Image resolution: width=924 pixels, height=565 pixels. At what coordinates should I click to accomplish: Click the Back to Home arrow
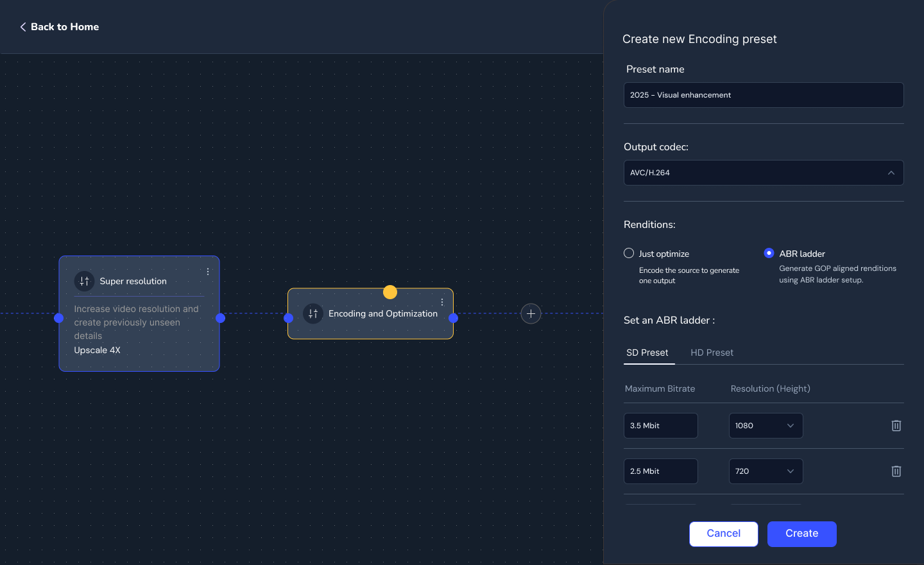coord(23,27)
